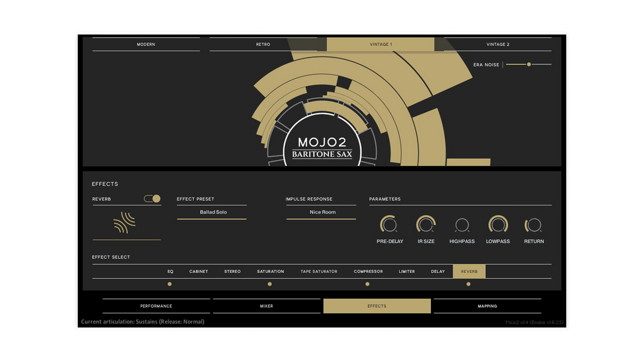The height and width of the screenshot is (362, 644).
Task: Select the MODERN era tab
Action: click(x=146, y=44)
